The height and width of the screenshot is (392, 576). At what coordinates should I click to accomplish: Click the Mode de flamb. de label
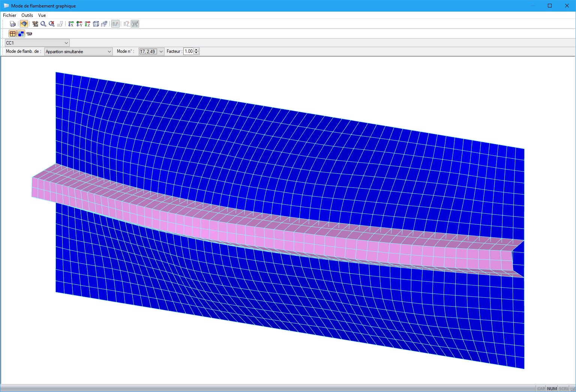pos(23,51)
